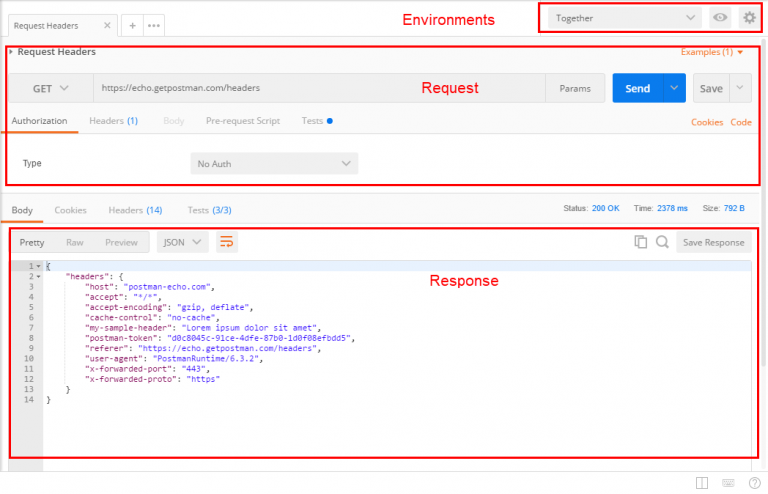Open Save options dropdown arrow

[740, 88]
